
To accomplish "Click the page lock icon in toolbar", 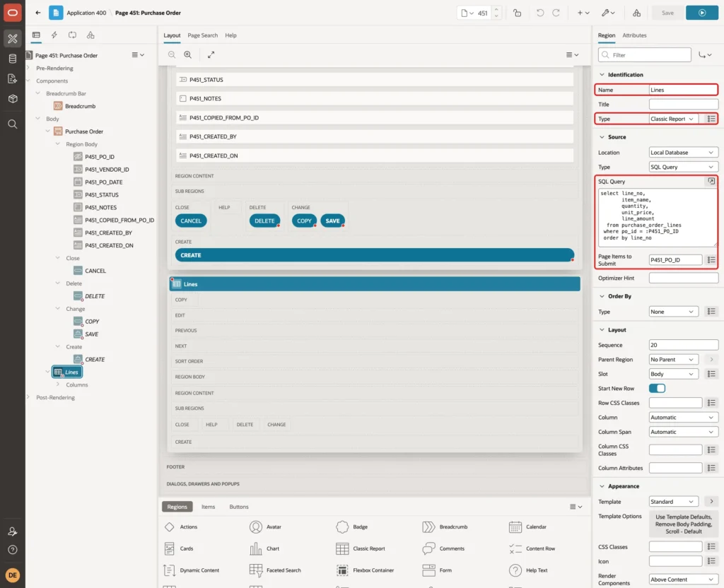I will pos(517,13).
